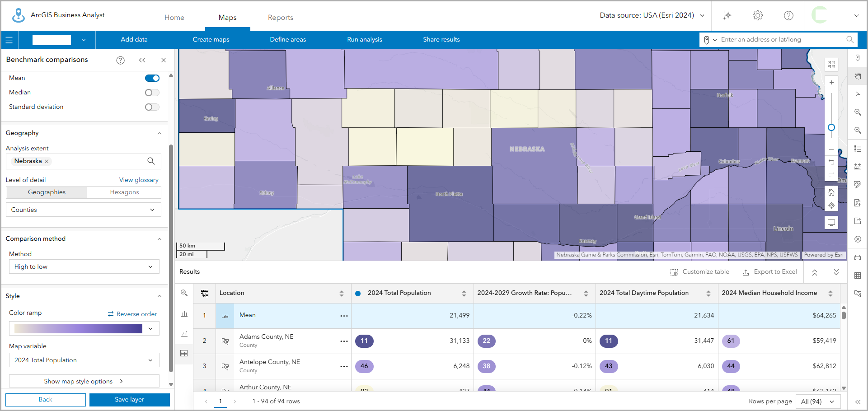
Task: Click the search icon in Analysis extent field
Action: (151, 161)
